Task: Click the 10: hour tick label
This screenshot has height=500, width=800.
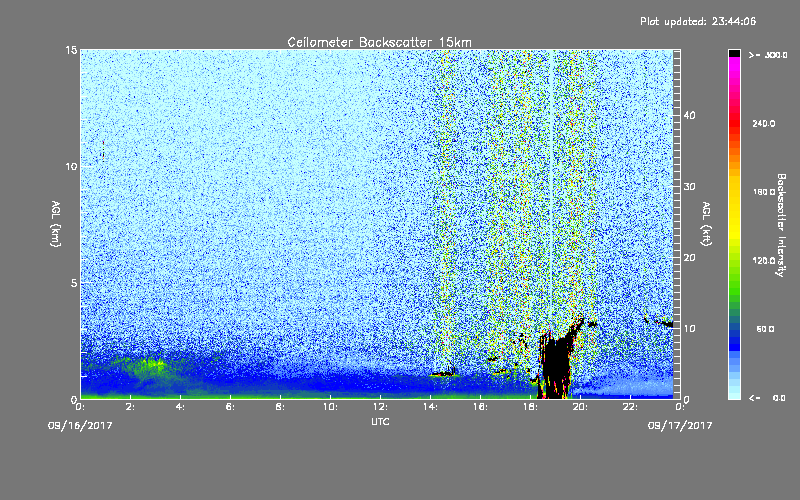Action: 330,407
